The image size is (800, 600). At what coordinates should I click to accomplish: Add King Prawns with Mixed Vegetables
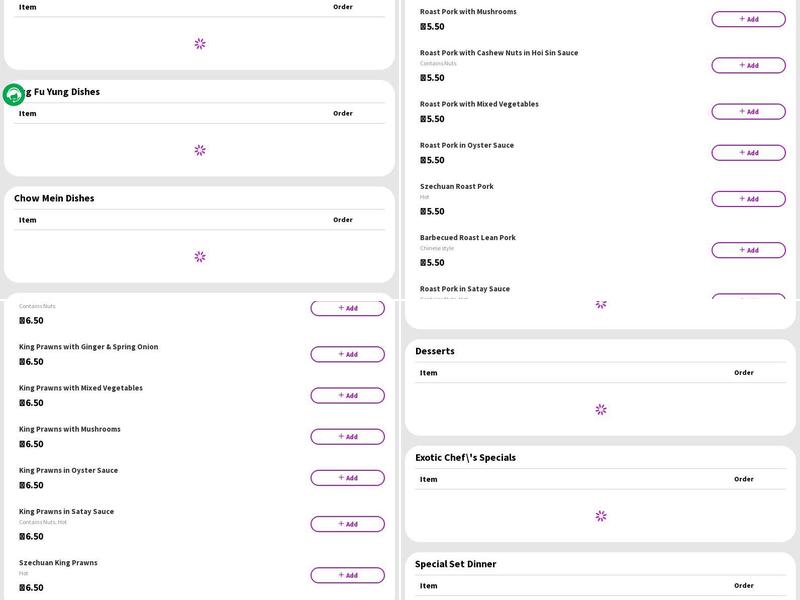pyautogui.click(x=347, y=395)
